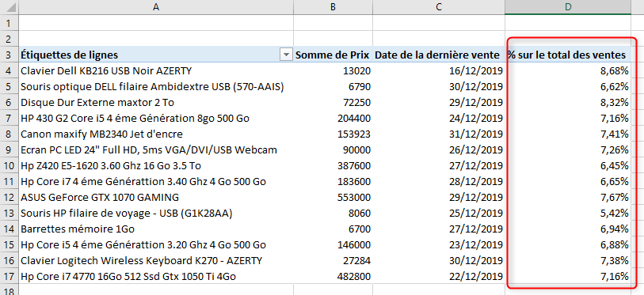Screen dimensions: 644x295
Task: Select row 17 header
Action: click(9, 277)
